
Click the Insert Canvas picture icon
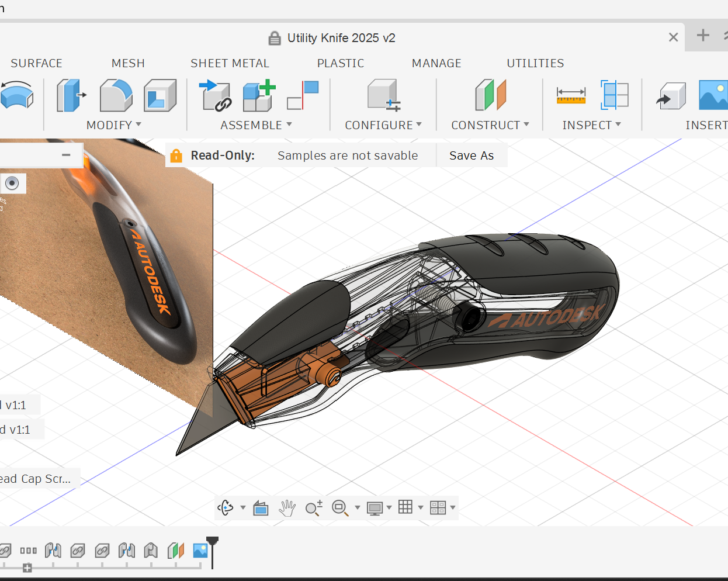(713, 96)
